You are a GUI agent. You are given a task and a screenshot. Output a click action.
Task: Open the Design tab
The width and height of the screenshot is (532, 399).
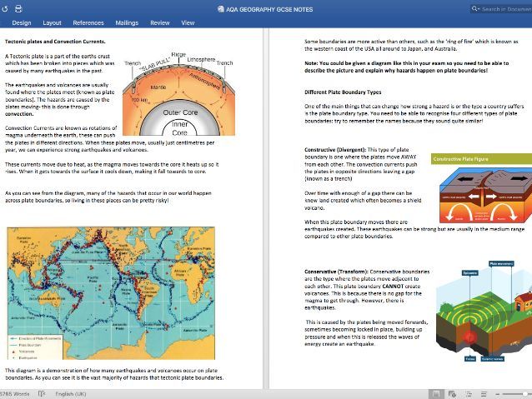[22, 22]
